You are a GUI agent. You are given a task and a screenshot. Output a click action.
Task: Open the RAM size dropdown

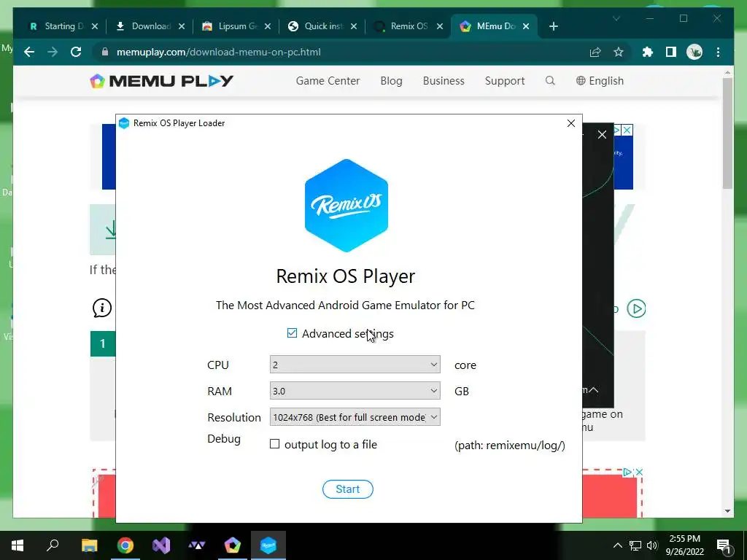pyautogui.click(x=355, y=391)
